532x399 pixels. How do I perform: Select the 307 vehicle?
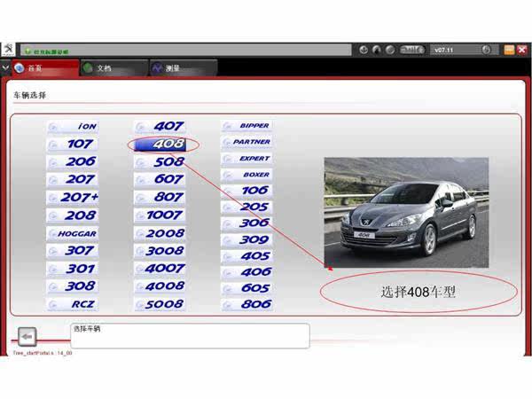(73, 251)
